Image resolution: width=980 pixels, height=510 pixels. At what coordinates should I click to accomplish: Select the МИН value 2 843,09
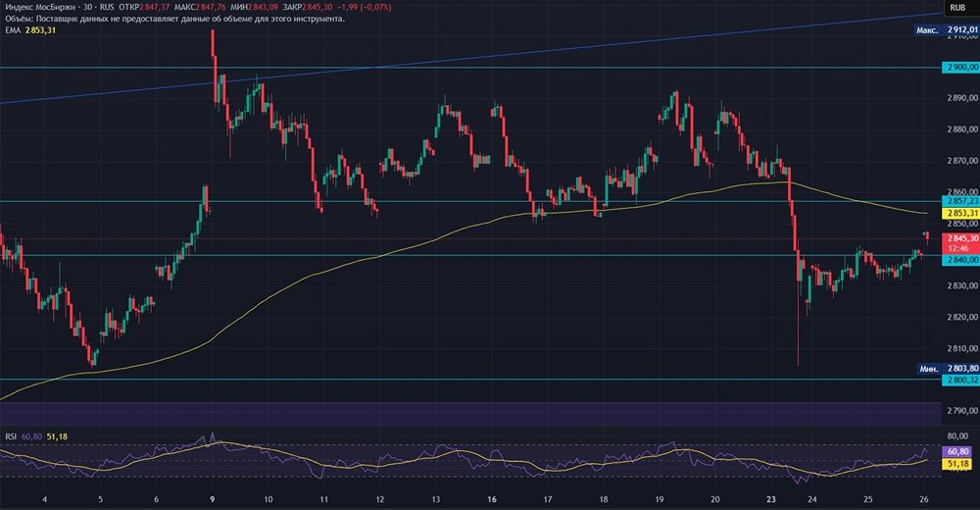(262, 8)
